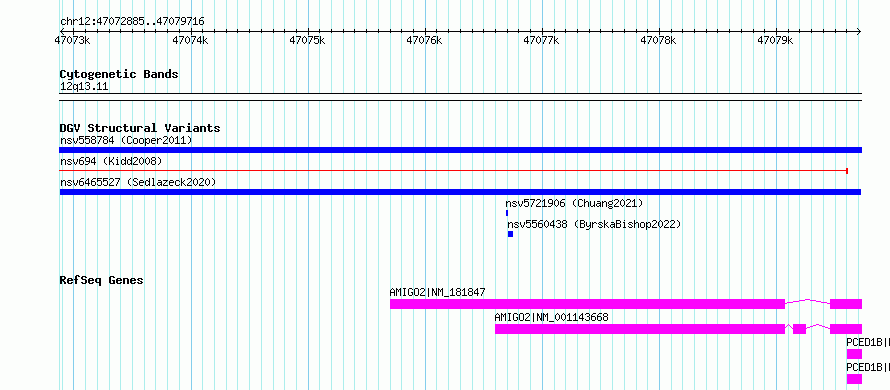Click the small nsv5721906 variant marker

point(507,213)
